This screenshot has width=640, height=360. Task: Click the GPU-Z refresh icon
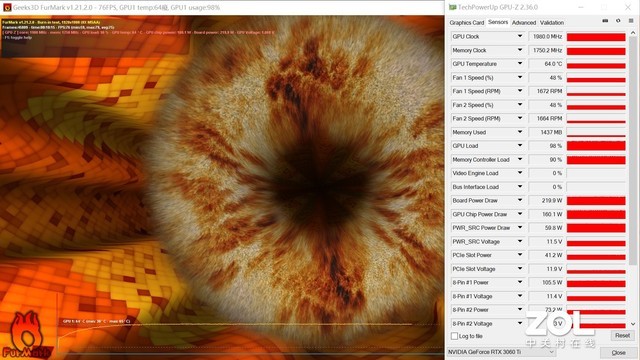pyautogui.click(x=618, y=21)
